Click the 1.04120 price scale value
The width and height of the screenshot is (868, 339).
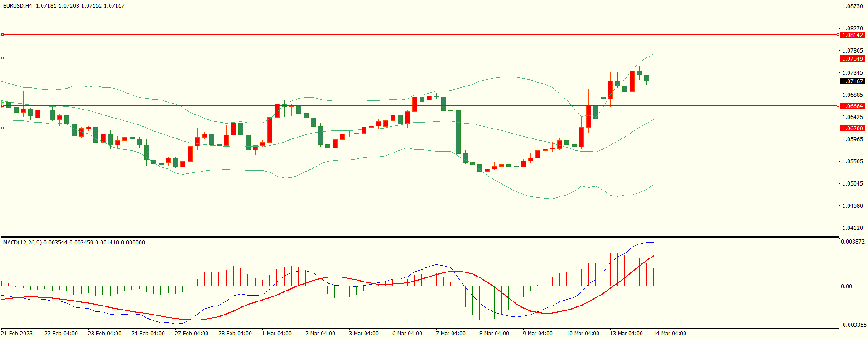coord(852,228)
